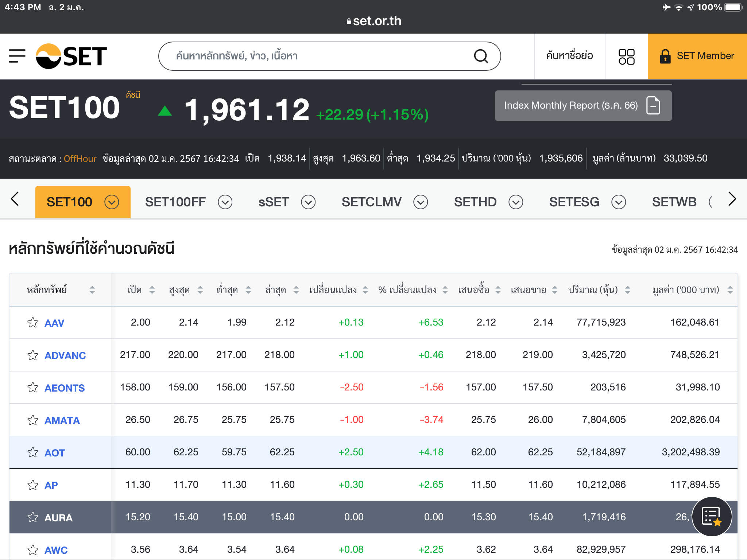Click the magnifier search icon
The image size is (747, 560).
481,56
